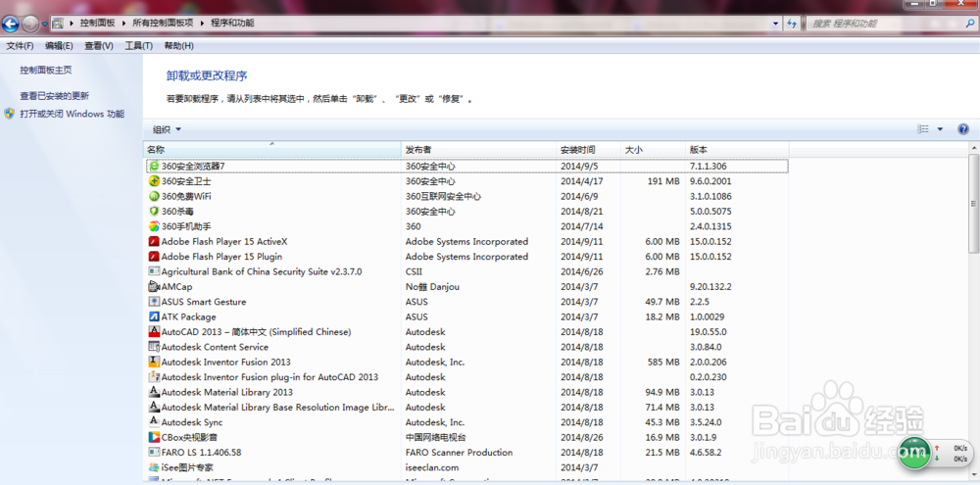Open the 组织 dropdown menu

point(167,129)
